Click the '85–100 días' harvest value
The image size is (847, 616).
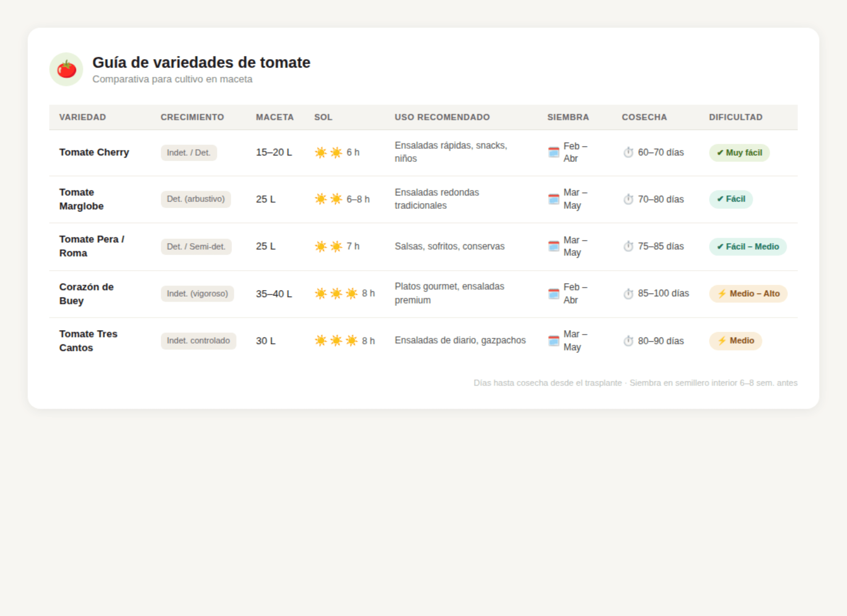tap(663, 293)
